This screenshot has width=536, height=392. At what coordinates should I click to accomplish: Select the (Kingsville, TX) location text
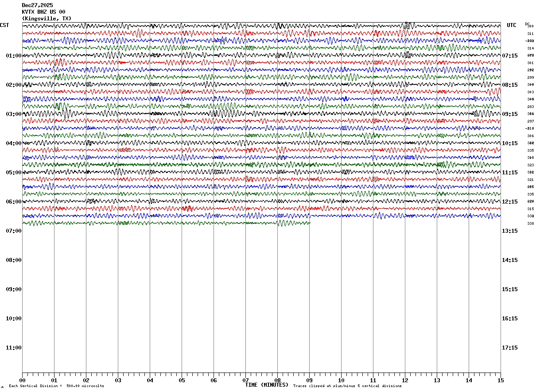46,19
